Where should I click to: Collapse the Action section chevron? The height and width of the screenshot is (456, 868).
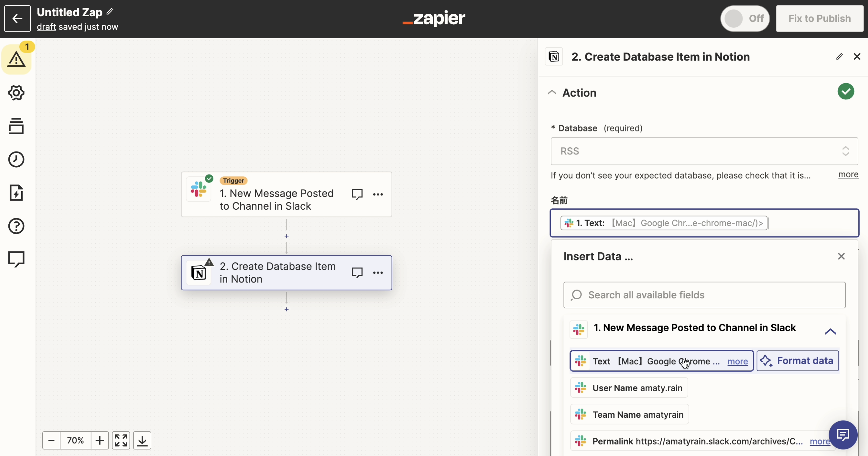click(x=552, y=92)
